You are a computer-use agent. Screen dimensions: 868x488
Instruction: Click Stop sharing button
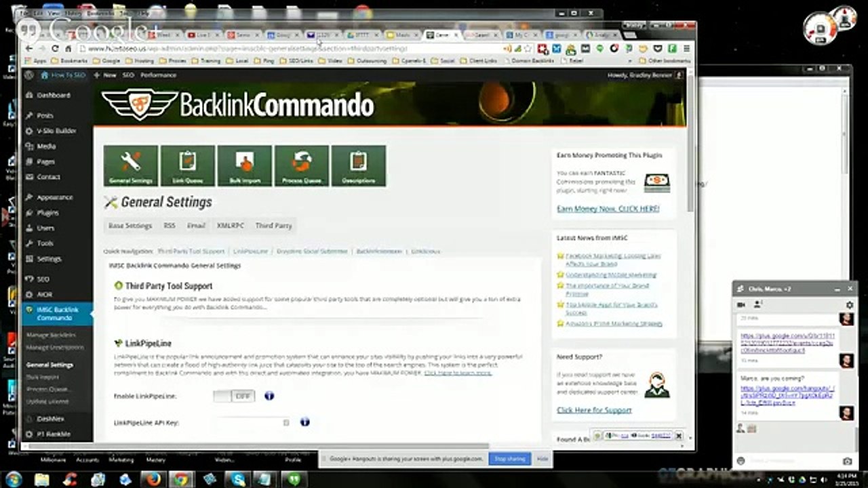tap(509, 459)
